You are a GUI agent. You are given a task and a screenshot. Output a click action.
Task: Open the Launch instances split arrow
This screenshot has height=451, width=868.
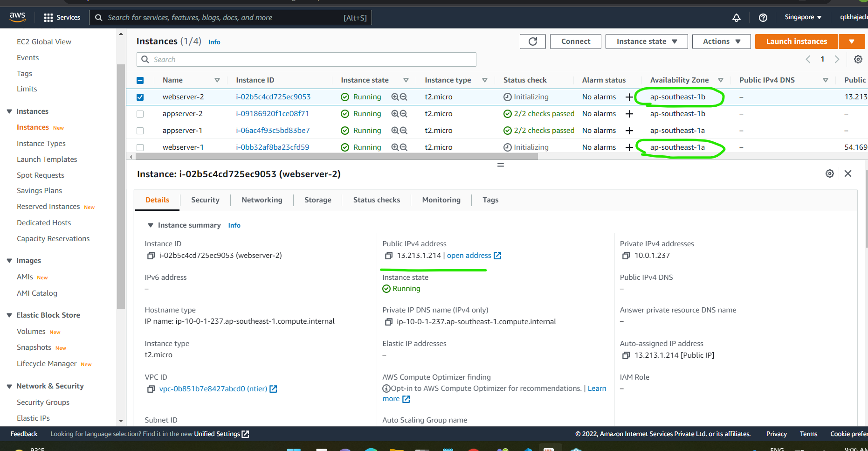pos(852,42)
